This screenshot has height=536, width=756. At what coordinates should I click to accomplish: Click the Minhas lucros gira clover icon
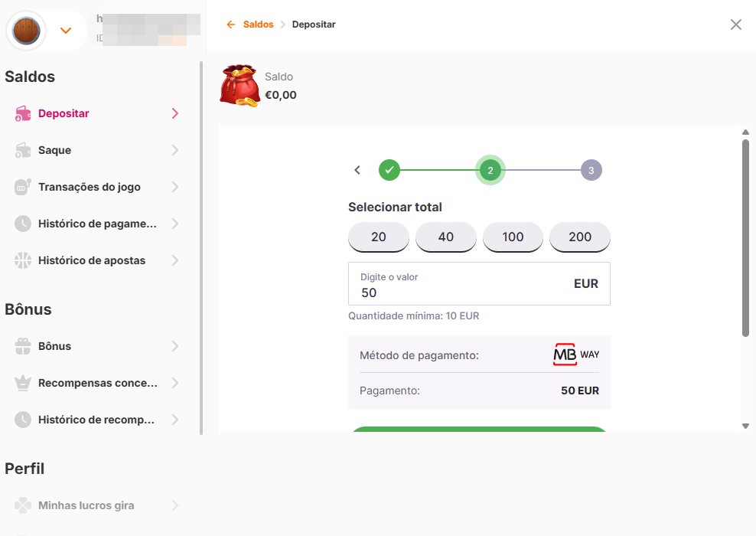coord(23,505)
